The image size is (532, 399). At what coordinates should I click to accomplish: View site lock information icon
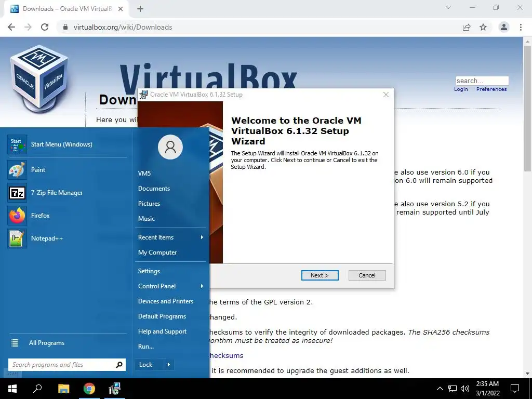[x=65, y=27]
